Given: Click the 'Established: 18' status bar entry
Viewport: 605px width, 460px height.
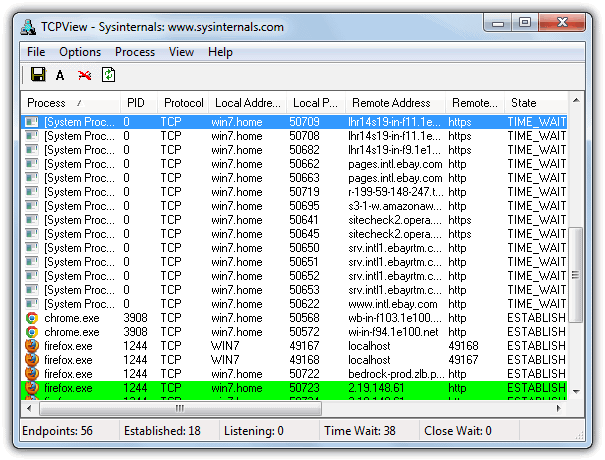Looking at the screenshot, I should [162, 431].
